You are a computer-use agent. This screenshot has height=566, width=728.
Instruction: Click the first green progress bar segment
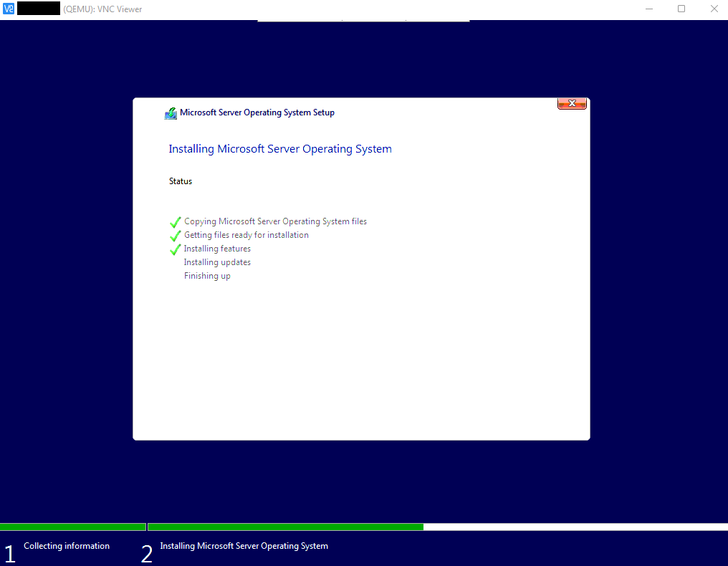point(72,527)
